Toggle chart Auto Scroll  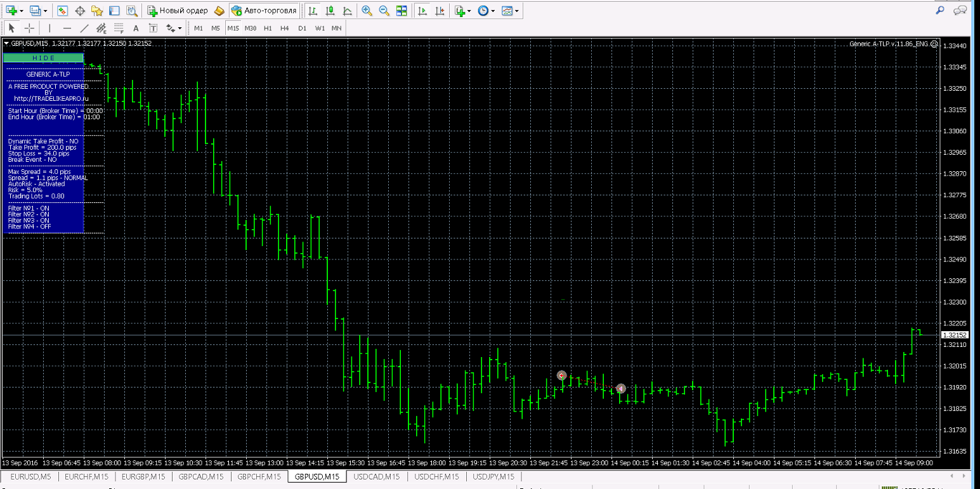pyautogui.click(x=422, y=11)
